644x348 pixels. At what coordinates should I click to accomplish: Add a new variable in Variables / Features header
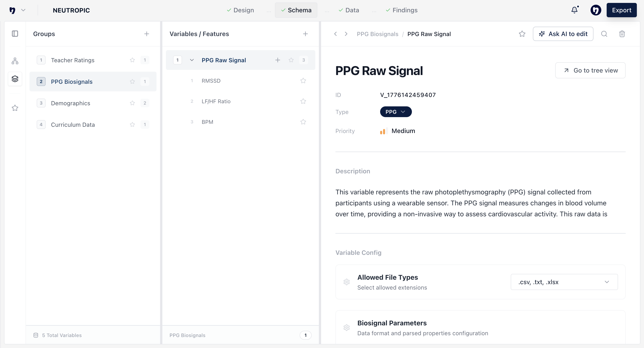(305, 34)
